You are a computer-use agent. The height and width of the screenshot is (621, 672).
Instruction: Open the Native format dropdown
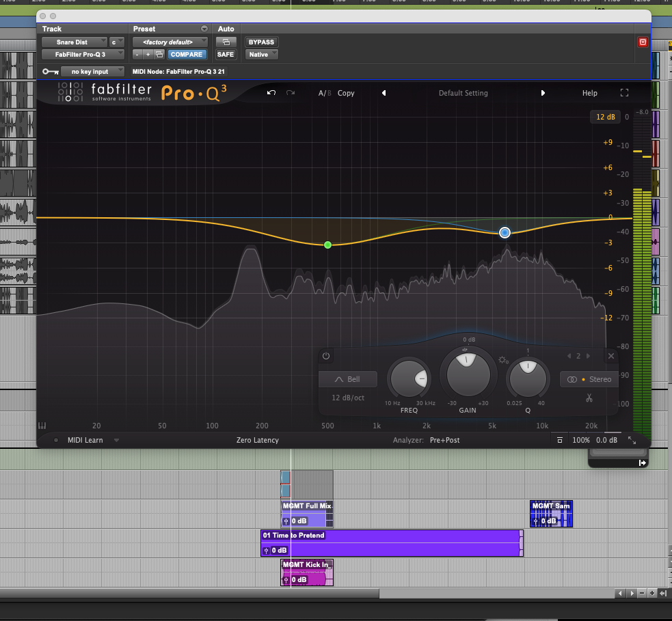click(x=261, y=55)
